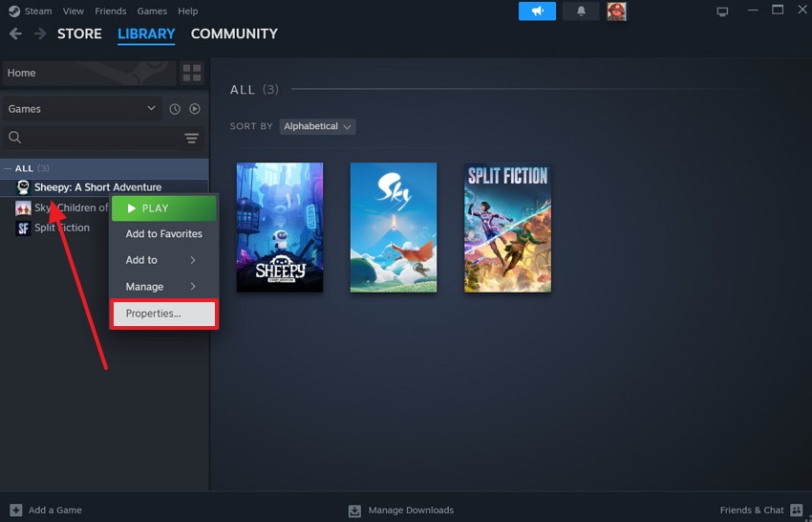Open the Sheepy game cover thumbnail
The height and width of the screenshot is (522, 812).
click(x=280, y=228)
